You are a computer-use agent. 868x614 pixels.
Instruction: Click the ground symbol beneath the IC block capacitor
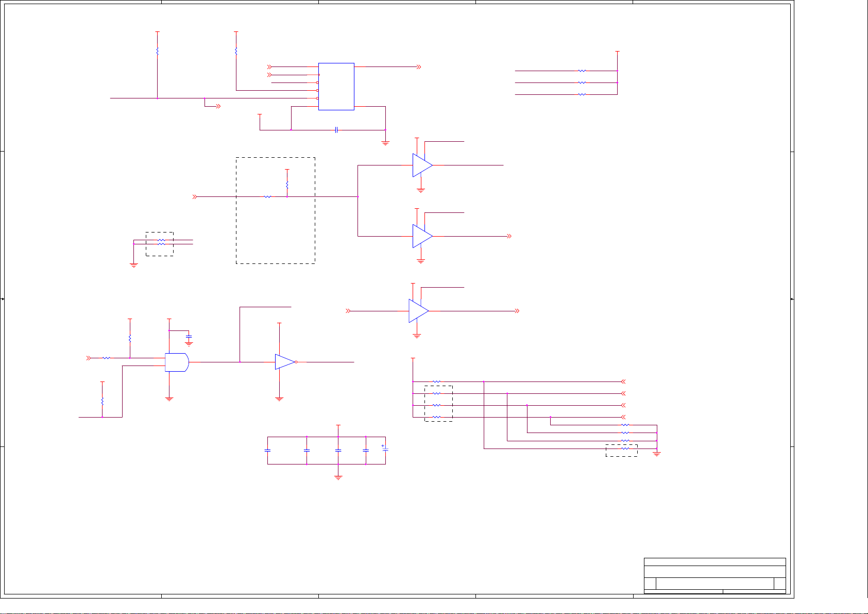pos(385,143)
